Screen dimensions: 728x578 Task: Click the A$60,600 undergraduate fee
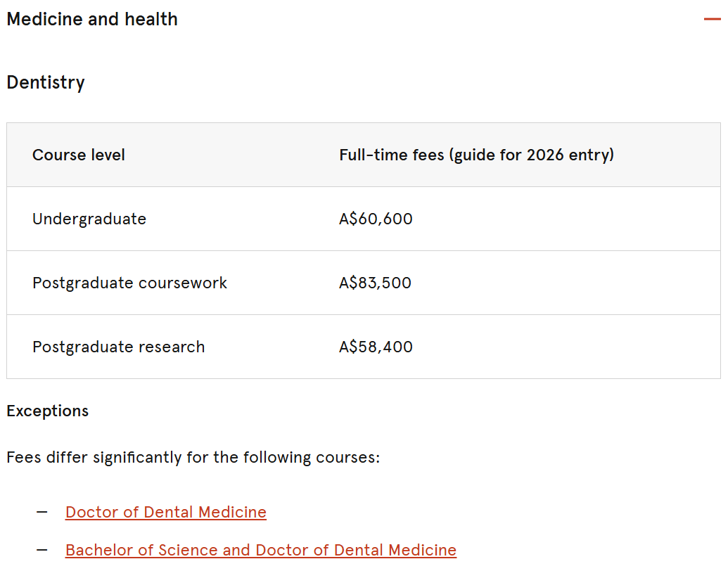tap(376, 219)
